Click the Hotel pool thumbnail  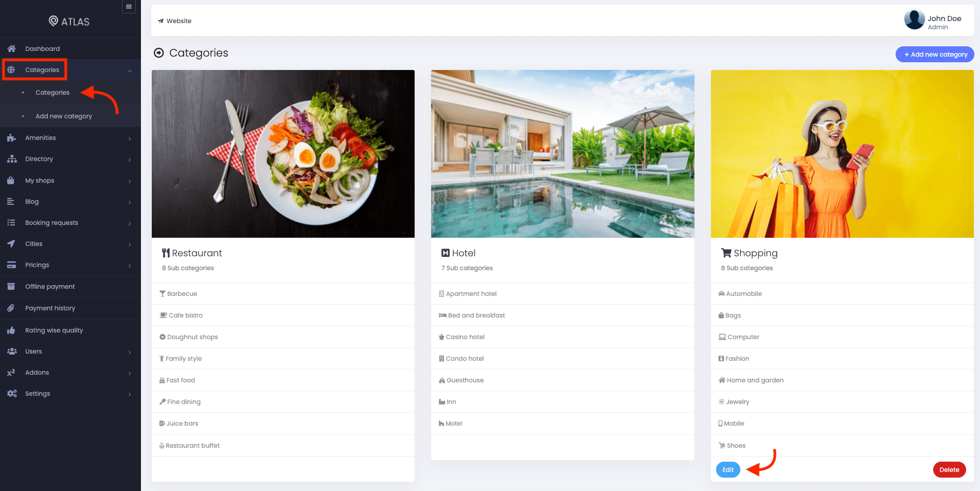tap(562, 154)
